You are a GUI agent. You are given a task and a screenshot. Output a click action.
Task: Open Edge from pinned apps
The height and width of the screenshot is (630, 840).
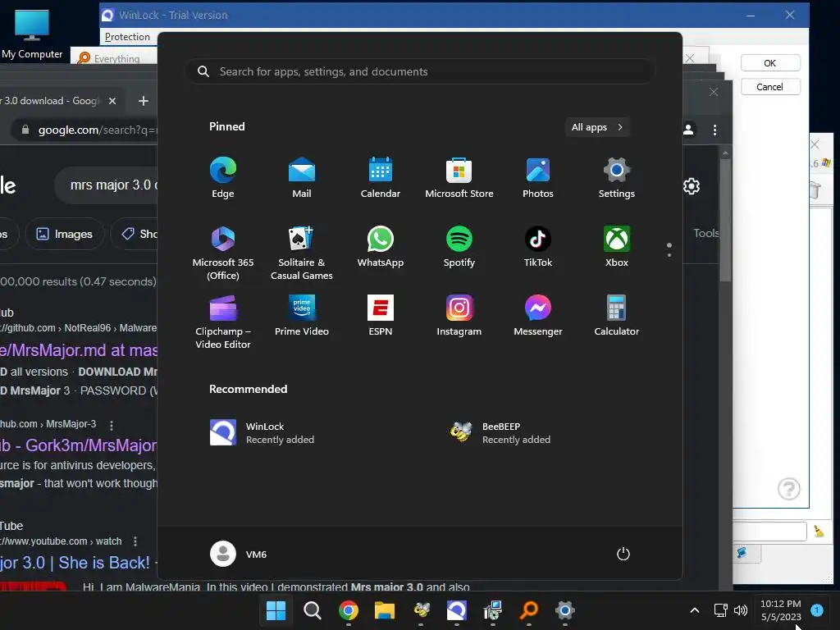tap(223, 178)
